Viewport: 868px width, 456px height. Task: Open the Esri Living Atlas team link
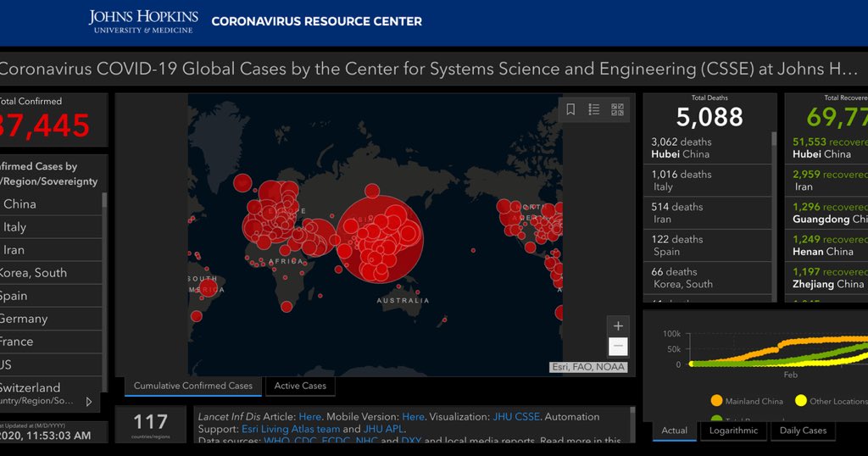[x=291, y=429]
